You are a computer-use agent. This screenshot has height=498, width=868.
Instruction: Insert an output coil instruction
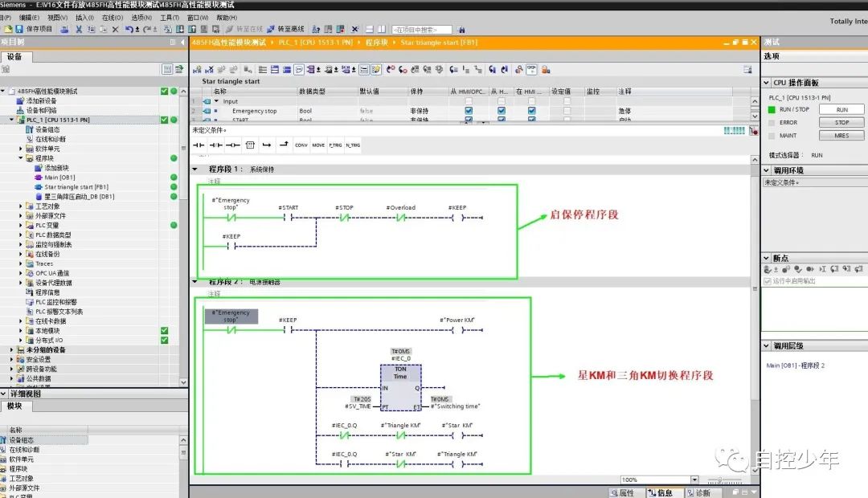point(233,145)
